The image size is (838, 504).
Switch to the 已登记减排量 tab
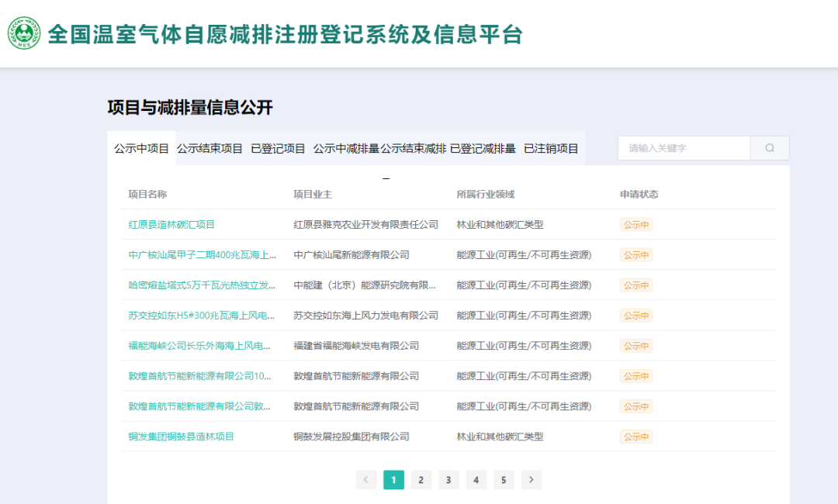pyautogui.click(x=483, y=149)
